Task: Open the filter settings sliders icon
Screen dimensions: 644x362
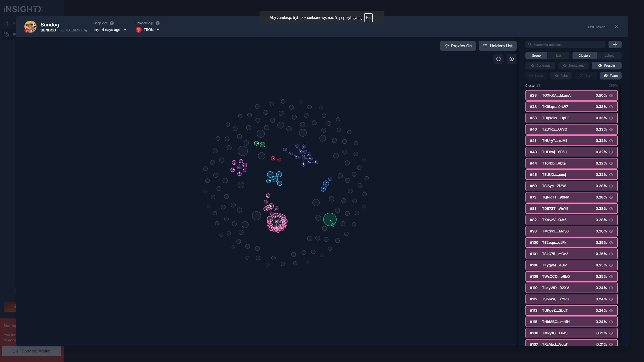Action: pos(615,45)
